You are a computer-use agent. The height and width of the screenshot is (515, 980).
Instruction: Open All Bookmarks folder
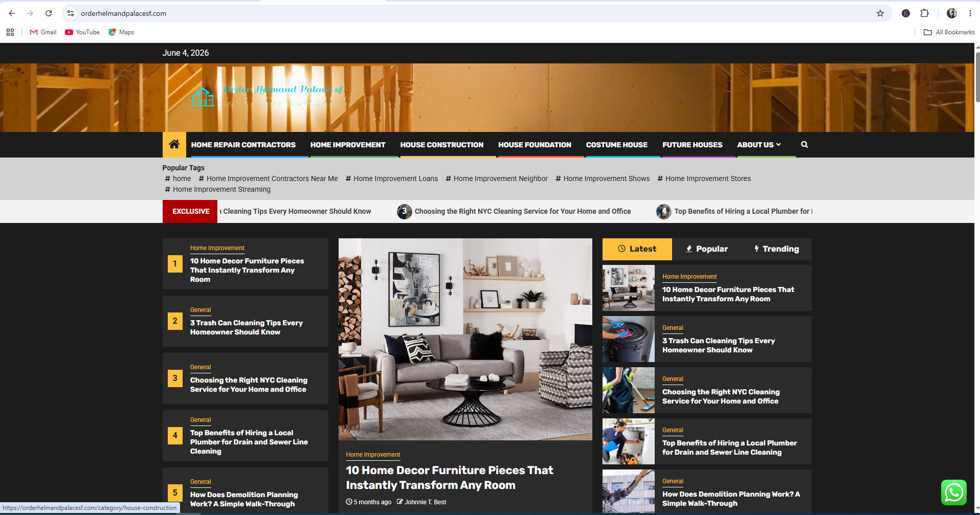949,32
